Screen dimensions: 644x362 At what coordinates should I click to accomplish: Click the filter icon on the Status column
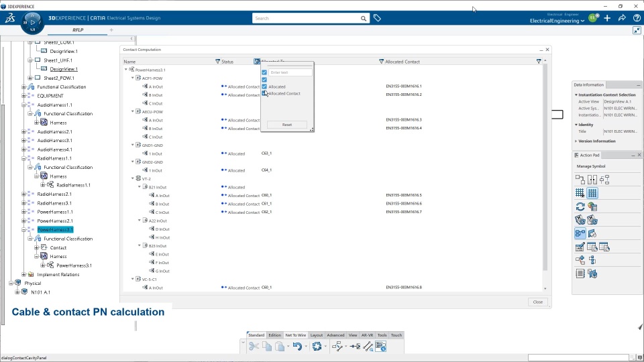(217, 62)
